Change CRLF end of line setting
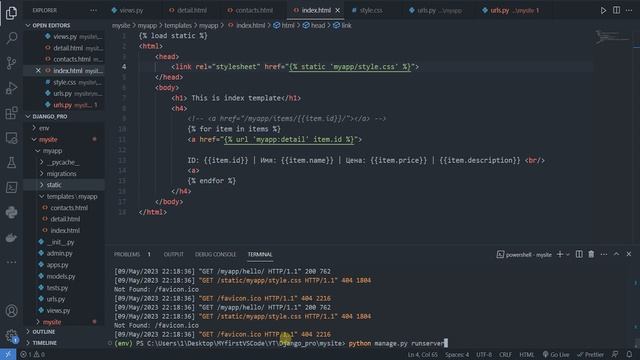The height and width of the screenshot is (360, 640). [505, 354]
